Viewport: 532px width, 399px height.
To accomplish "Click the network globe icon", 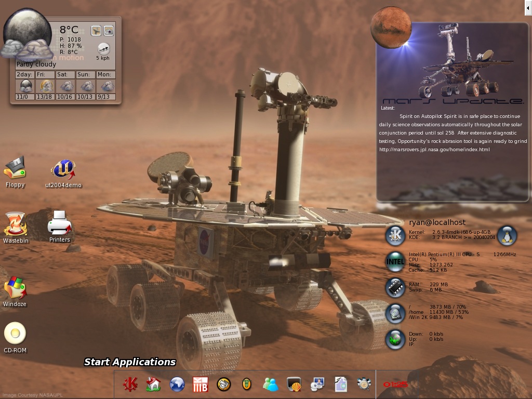I will (x=395, y=339).
